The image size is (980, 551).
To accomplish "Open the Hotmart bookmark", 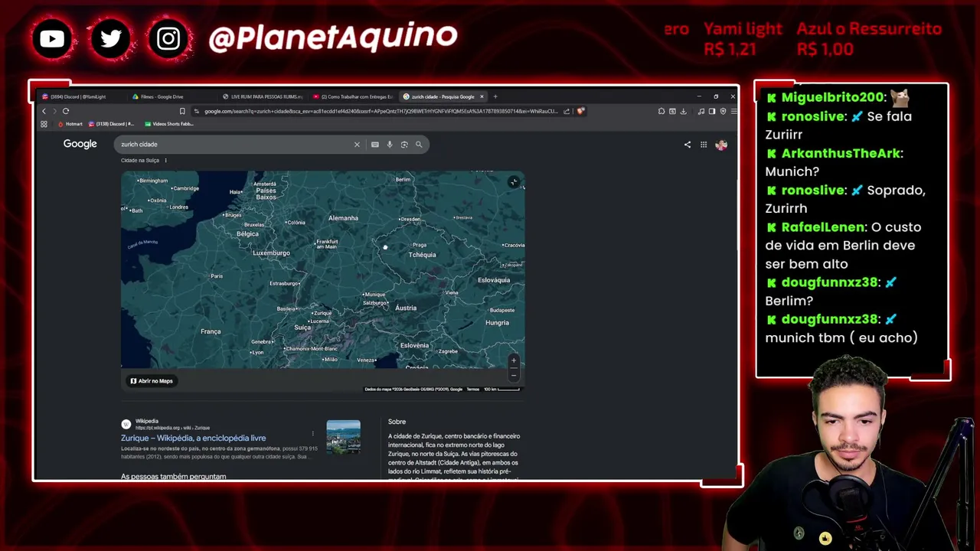I will coord(70,124).
